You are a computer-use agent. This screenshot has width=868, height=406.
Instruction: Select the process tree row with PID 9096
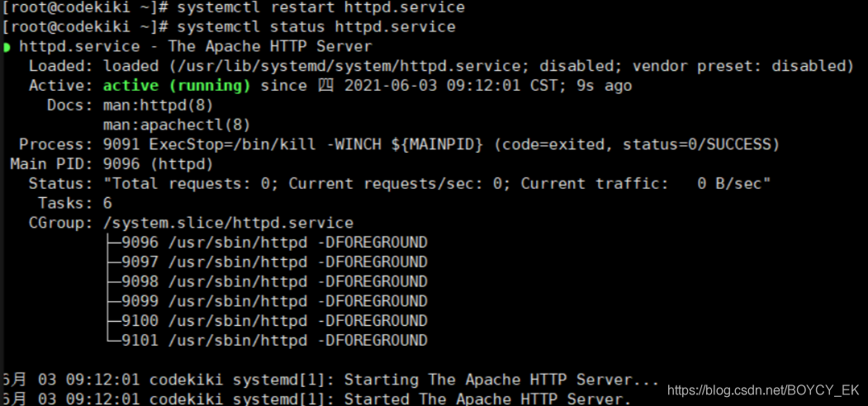coord(266,243)
